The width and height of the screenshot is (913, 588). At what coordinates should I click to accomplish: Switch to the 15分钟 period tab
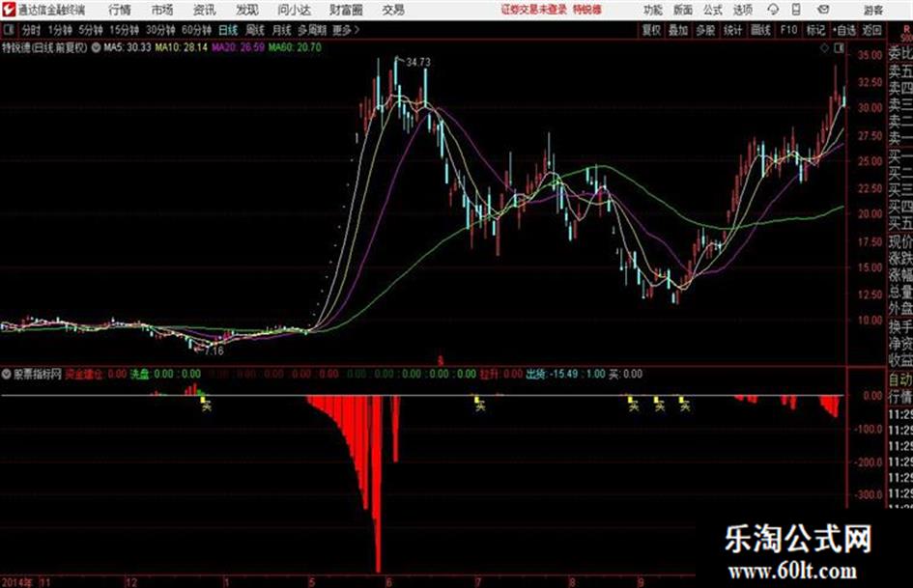124,30
